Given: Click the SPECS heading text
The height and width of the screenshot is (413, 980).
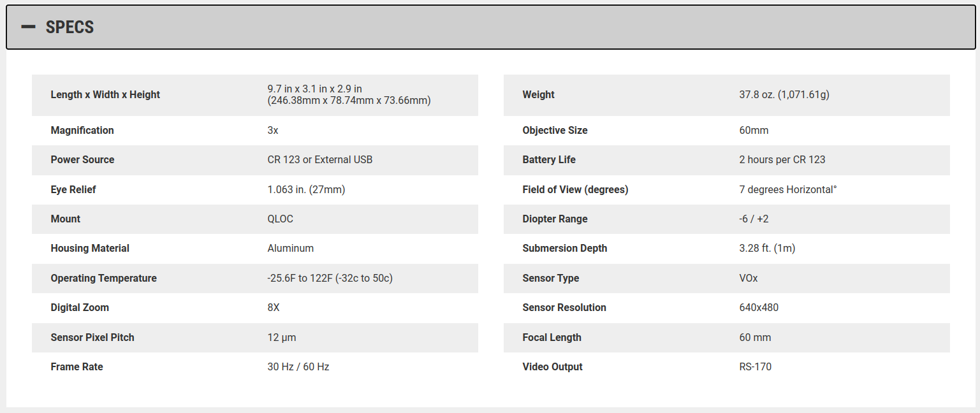Looking at the screenshot, I should point(69,27).
